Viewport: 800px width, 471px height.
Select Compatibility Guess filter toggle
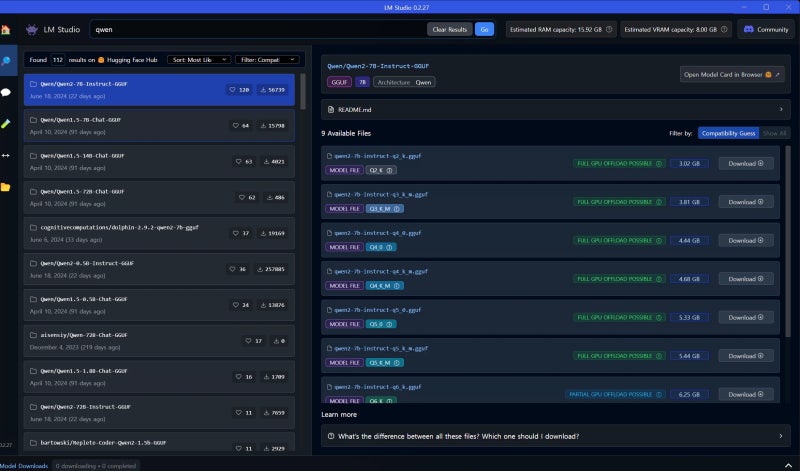pyautogui.click(x=728, y=133)
